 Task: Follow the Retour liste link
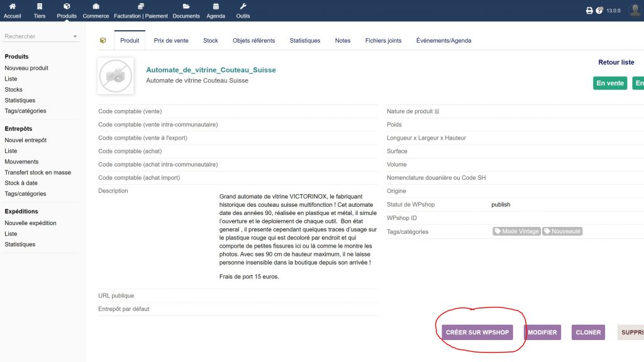(x=616, y=62)
